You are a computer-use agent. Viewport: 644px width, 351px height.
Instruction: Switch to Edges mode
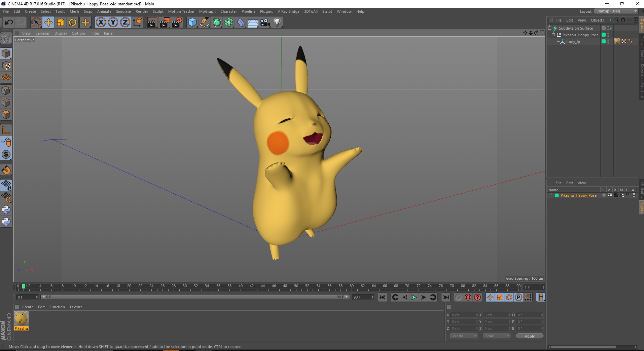pos(6,103)
